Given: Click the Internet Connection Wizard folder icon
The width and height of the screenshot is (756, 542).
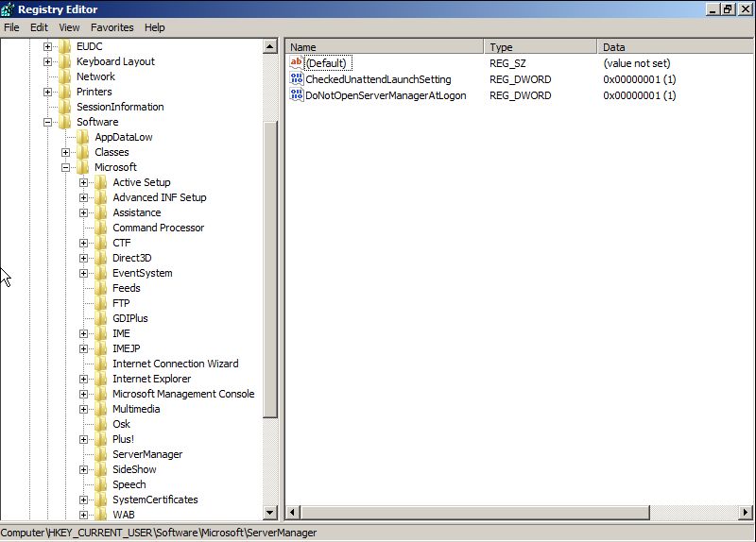Looking at the screenshot, I should click(x=101, y=364).
